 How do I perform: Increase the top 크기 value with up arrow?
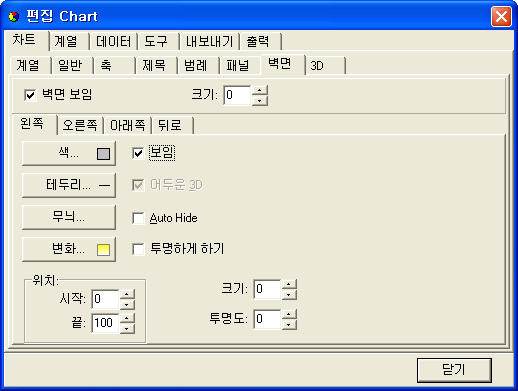[260, 90]
